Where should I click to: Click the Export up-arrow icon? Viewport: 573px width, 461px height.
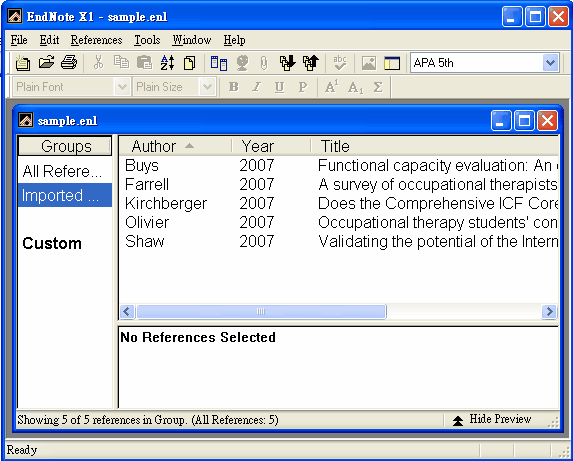tap(311, 63)
